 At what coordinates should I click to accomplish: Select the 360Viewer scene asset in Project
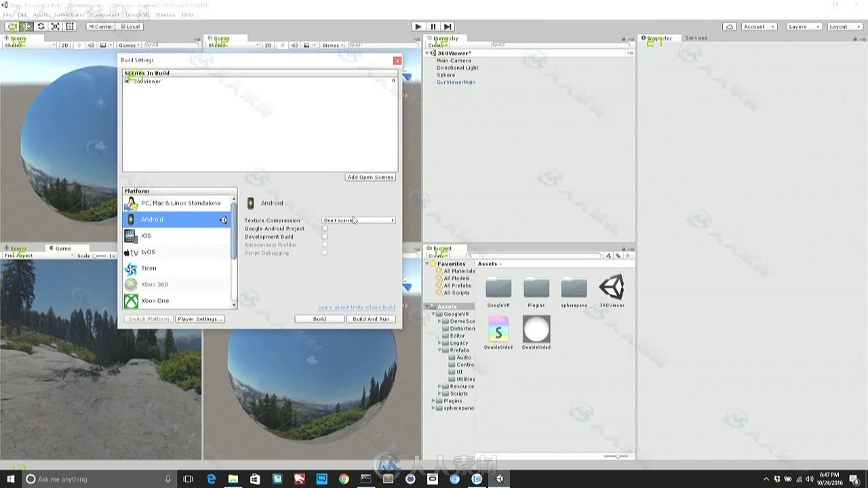point(612,291)
